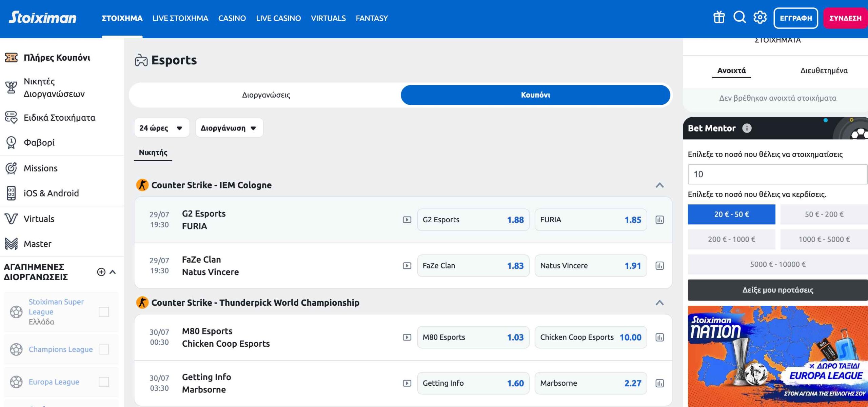Click the iOS & Android phone icon
Screen dimensions: 868x407
click(11, 193)
